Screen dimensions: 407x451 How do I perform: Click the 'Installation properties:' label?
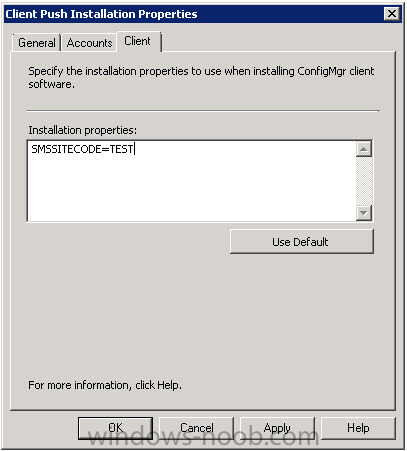pyautogui.click(x=82, y=130)
